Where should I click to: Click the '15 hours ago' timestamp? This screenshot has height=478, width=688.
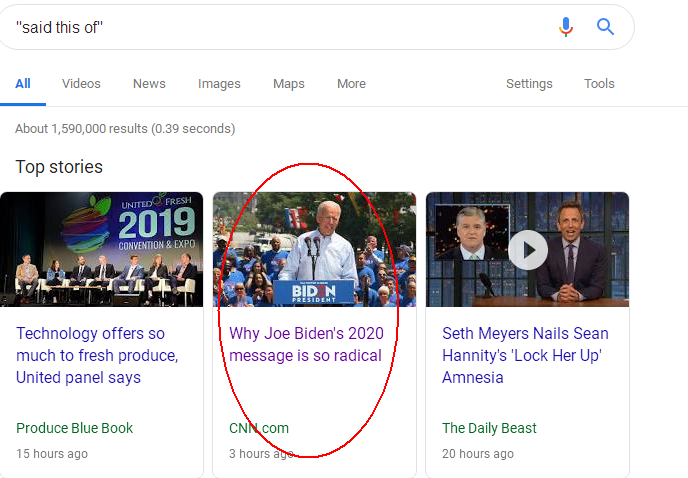coord(52,453)
